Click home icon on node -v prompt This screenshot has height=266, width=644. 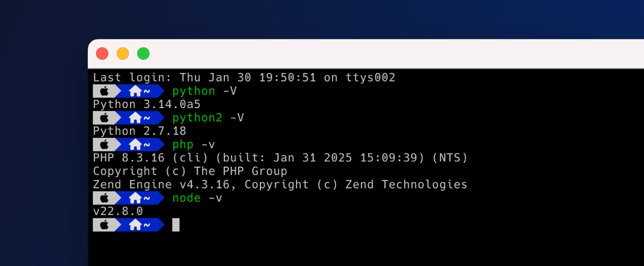[135, 198]
